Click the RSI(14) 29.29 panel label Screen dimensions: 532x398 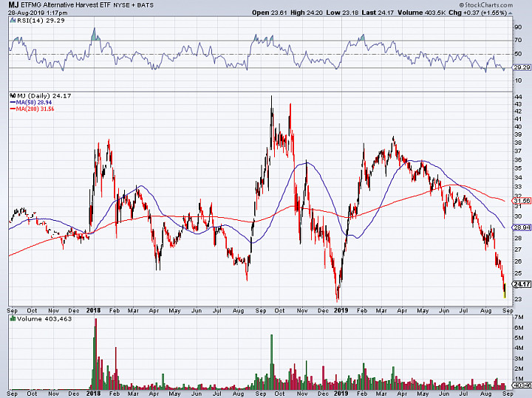tap(41, 21)
